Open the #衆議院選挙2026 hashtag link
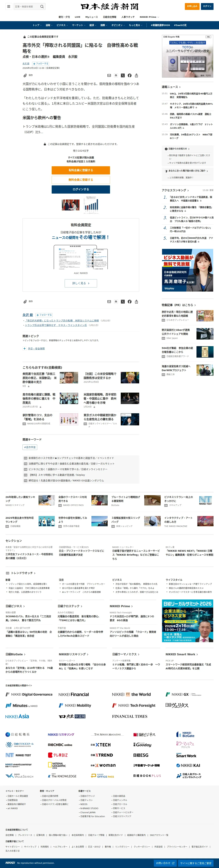 [160, 25]
